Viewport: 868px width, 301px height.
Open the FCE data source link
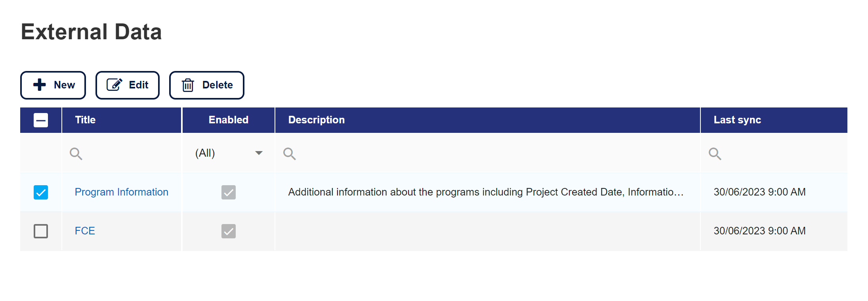85,231
